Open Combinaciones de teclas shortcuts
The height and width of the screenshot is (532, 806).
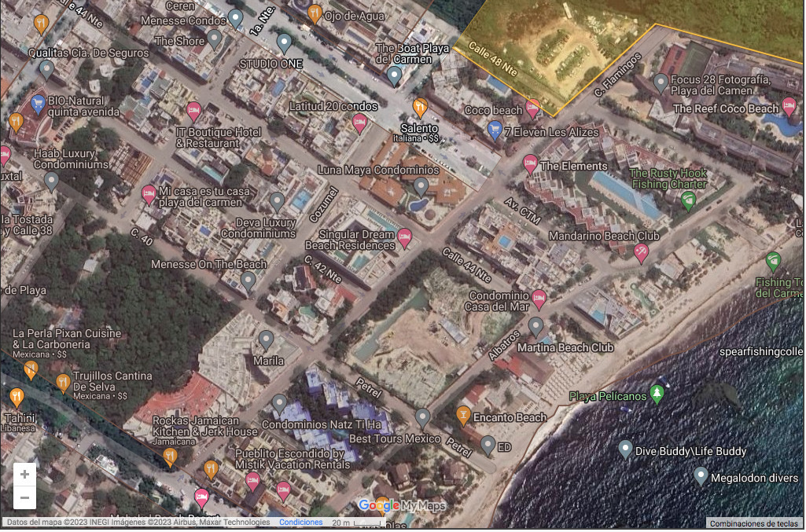point(755,523)
